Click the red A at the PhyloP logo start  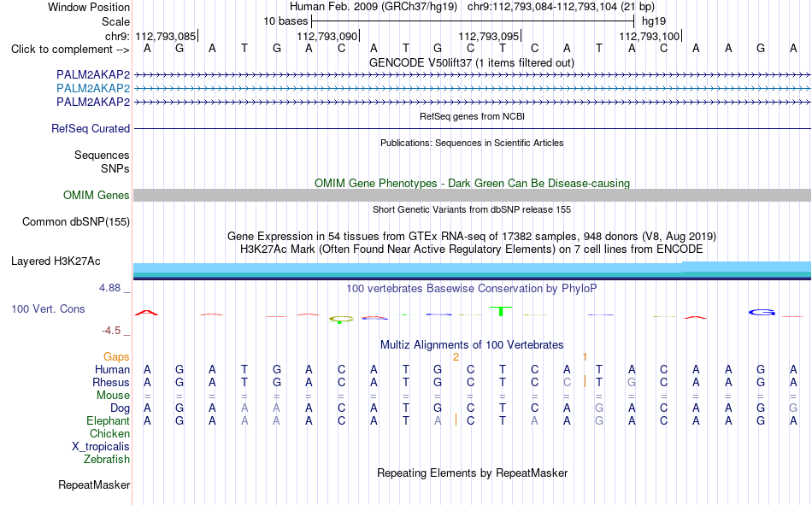(x=146, y=313)
